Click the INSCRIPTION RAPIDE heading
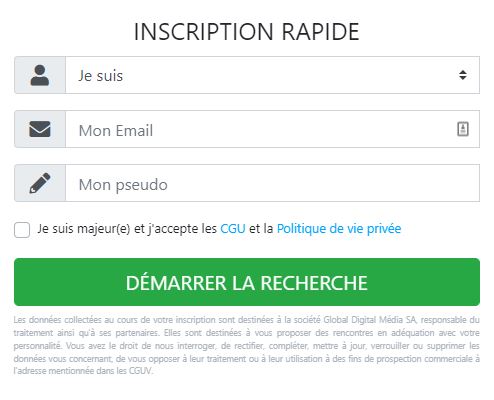Image resolution: width=494 pixels, height=400 pixels. pyautogui.click(x=247, y=32)
